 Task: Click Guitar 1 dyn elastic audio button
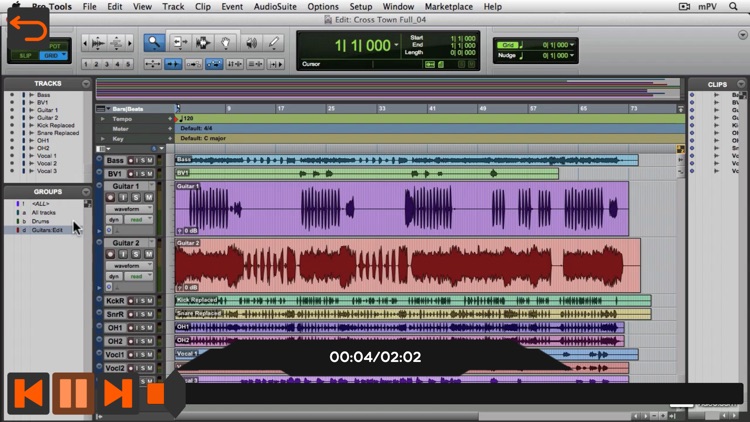(x=114, y=220)
